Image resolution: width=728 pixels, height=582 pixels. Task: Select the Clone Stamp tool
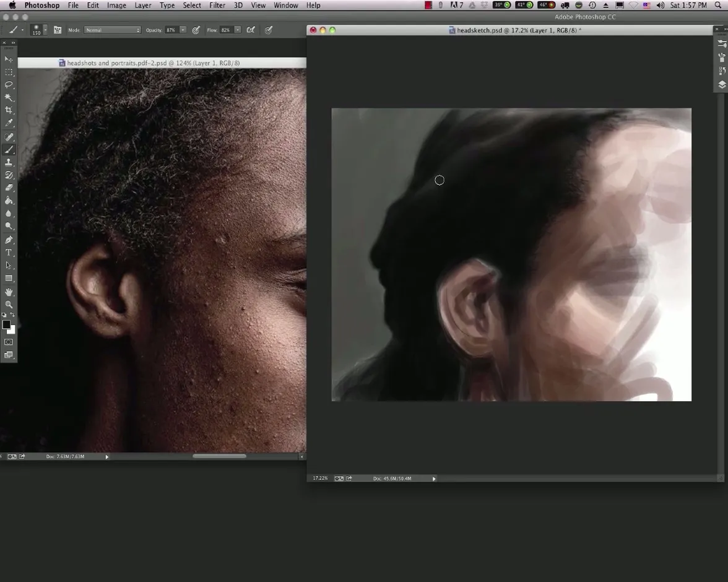[9, 162]
